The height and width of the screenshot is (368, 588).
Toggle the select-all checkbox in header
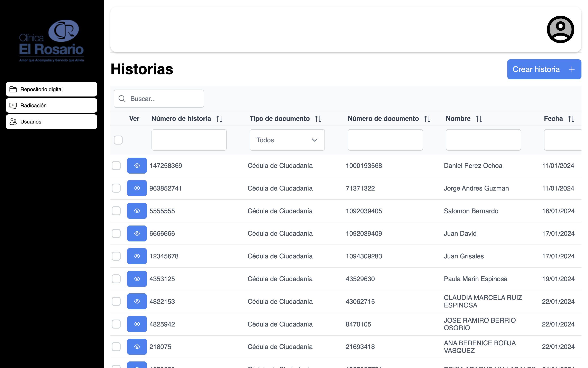[x=118, y=140]
